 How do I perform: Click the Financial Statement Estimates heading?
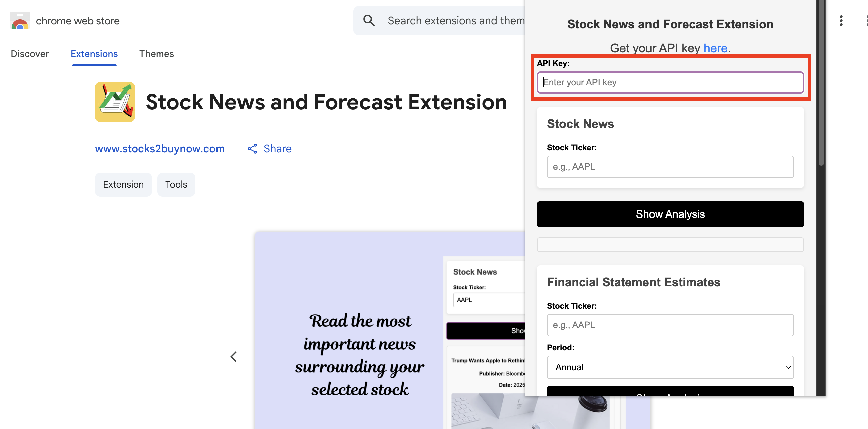point(633,282)
